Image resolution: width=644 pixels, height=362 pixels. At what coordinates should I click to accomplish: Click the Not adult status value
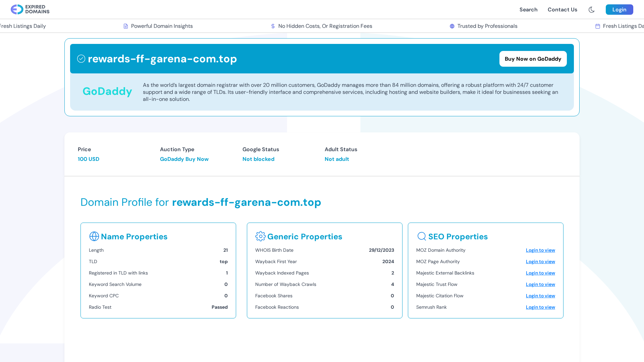click(337, 159)
